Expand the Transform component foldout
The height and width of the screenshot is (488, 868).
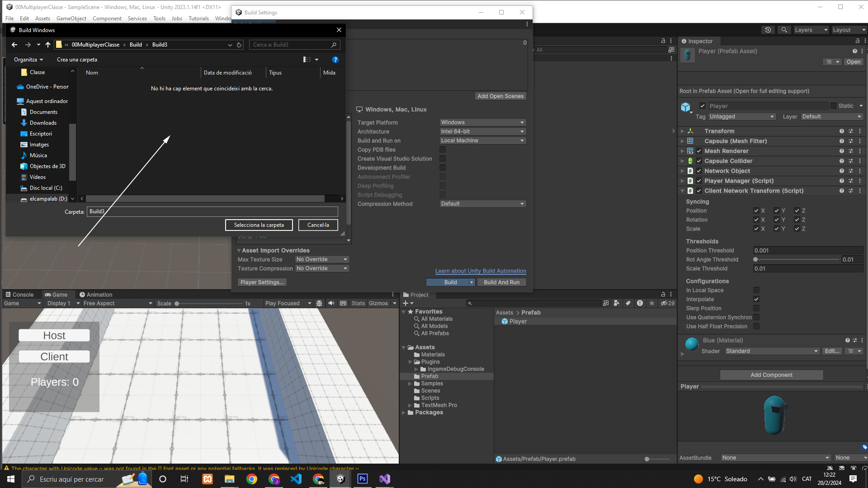682,131
